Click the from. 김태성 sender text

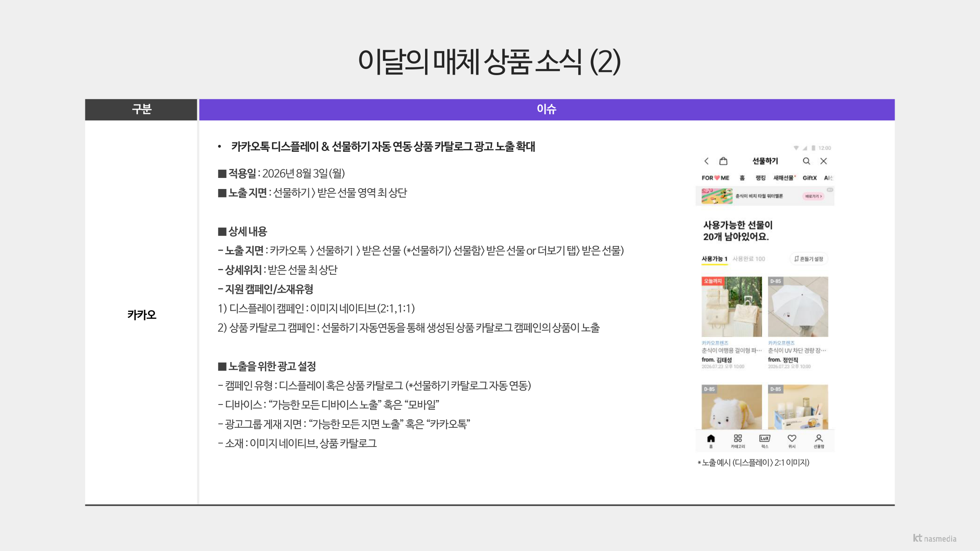(x=717, y=360)
